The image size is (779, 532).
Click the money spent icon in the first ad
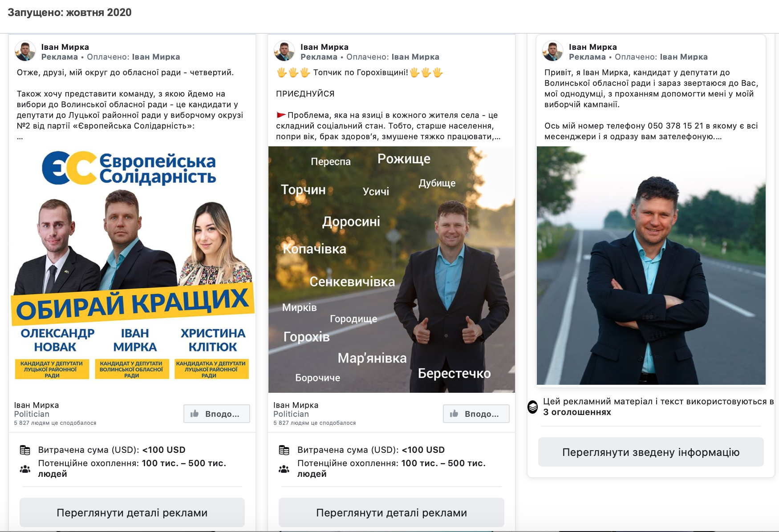point(25,450)
